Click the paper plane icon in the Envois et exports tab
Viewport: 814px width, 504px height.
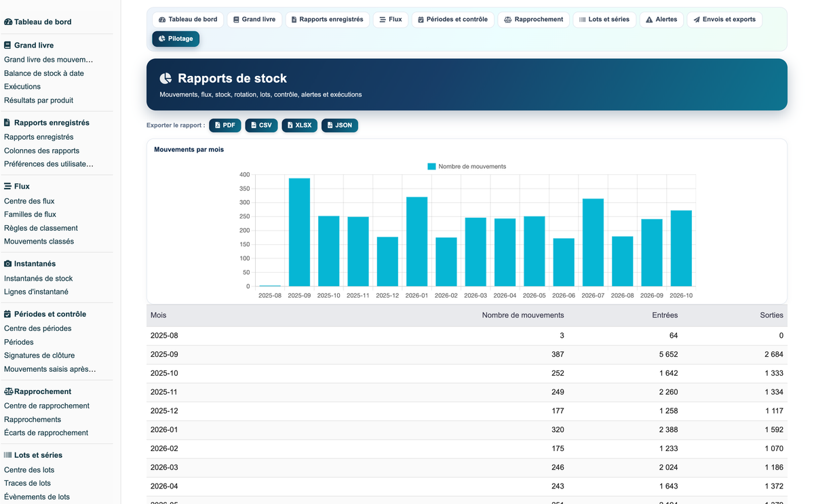pos(697,20)
